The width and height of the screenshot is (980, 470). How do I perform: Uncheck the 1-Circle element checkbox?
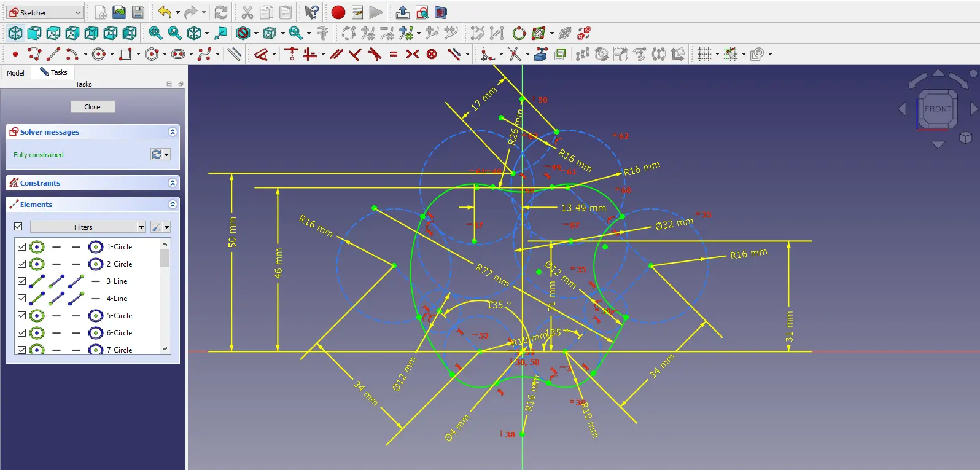22,247
